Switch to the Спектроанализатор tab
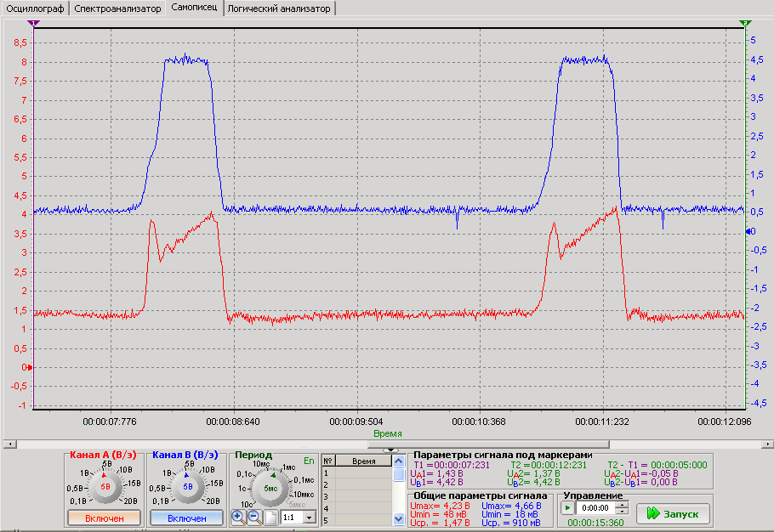 (117, 8)
